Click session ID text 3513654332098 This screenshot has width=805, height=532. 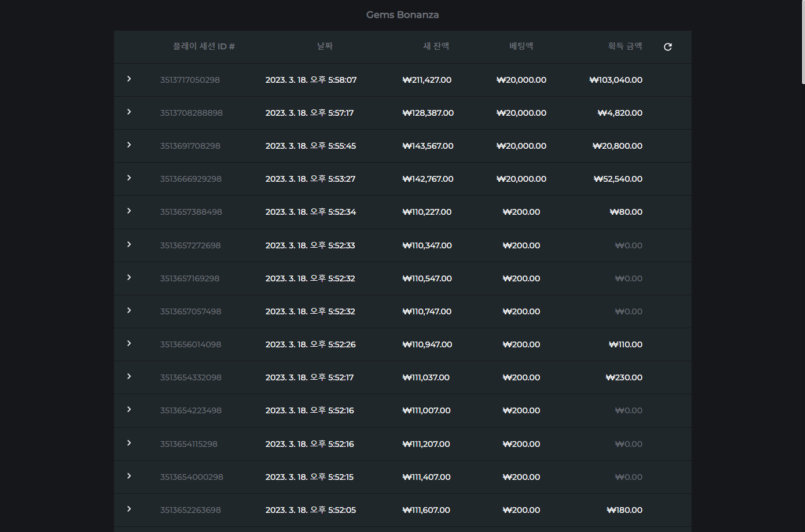point(191,377)
